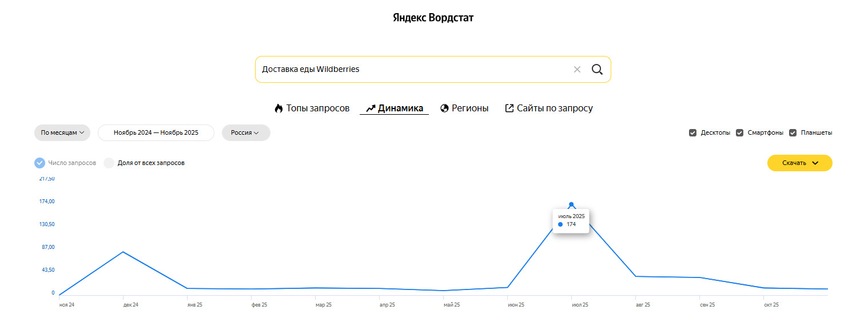The height and width of the screenshot is (318, 868).
Task: Click the trend arrow icon by Динамика
Action: 371,108
